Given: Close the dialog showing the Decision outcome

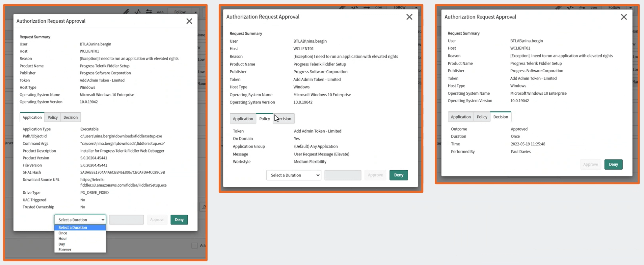Looking at the screenshot, I should pos(624,17).
